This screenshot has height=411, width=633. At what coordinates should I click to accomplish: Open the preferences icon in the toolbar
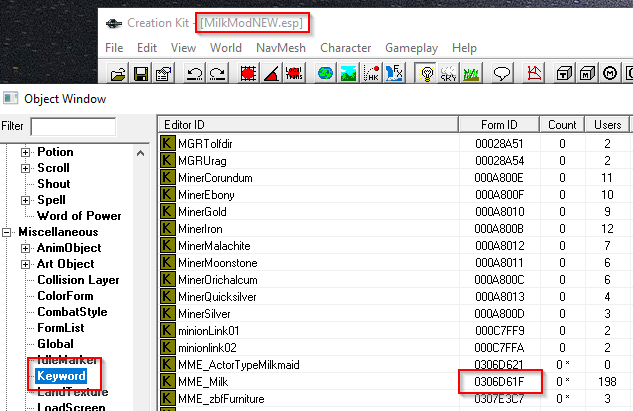(x=164, y=73)
